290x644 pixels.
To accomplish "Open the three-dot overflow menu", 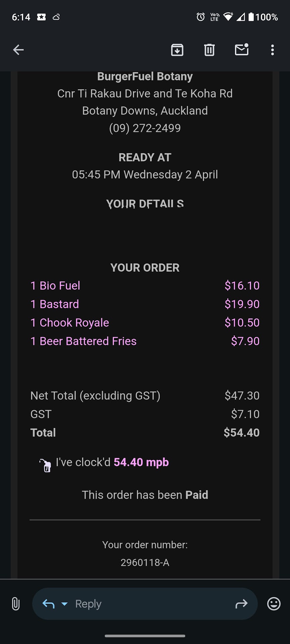I will pyautogui.click(x=273, y=50).
